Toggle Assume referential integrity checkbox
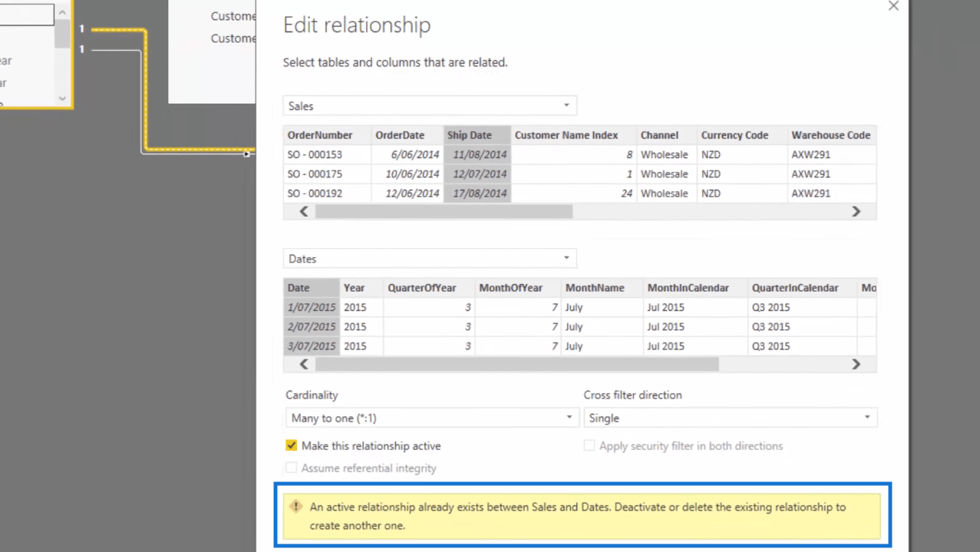Image resolution: width=980 pixels, height=552 pixels. 292,468
